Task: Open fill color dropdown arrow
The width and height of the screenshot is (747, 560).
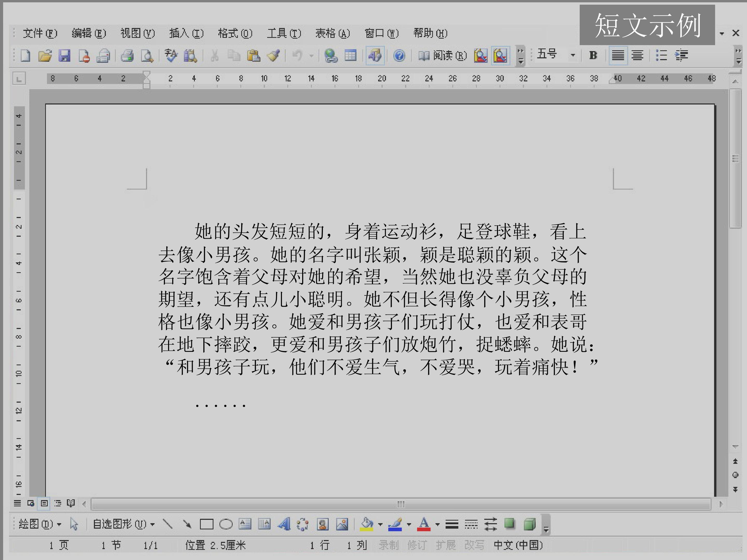Action: pos(380,524)
